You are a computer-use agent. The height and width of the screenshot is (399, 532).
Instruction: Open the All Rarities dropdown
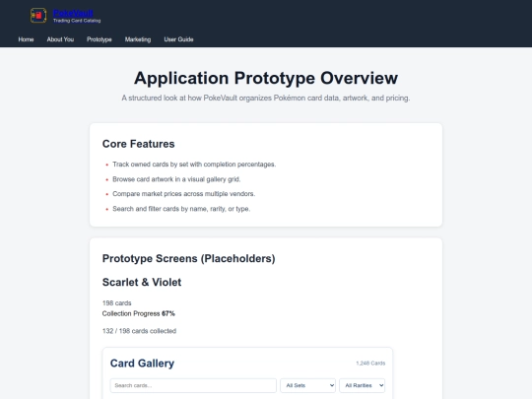coord(362,385)
